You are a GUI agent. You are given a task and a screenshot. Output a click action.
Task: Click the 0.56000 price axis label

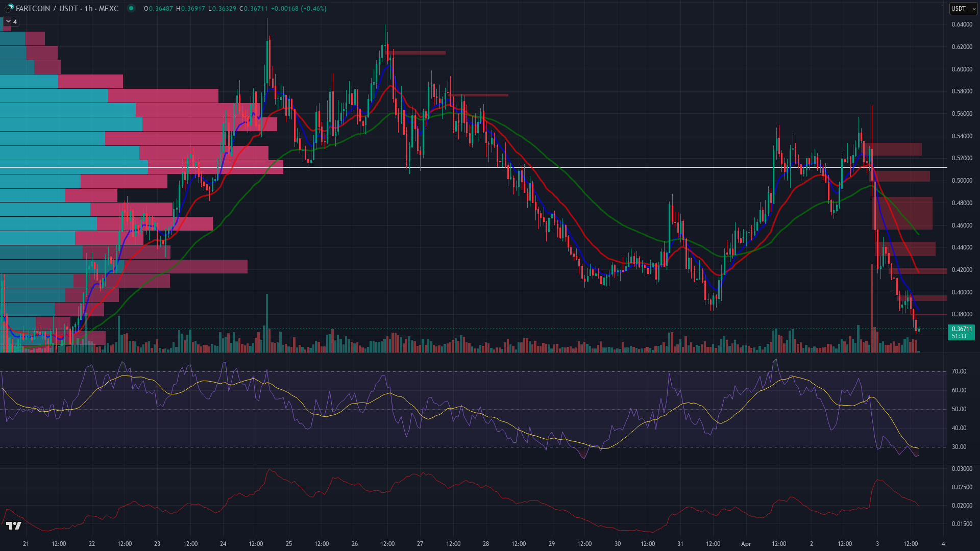[x=962, y=114]
